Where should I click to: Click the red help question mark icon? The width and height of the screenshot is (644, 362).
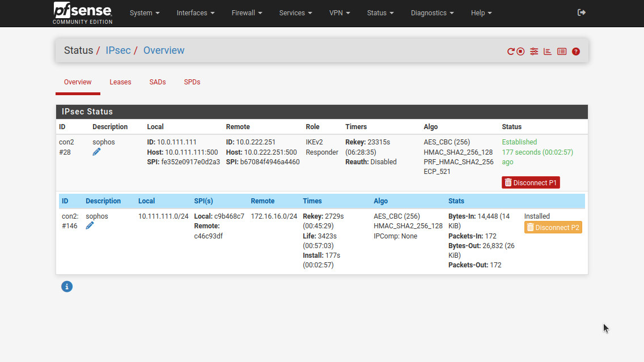[576, 52]
